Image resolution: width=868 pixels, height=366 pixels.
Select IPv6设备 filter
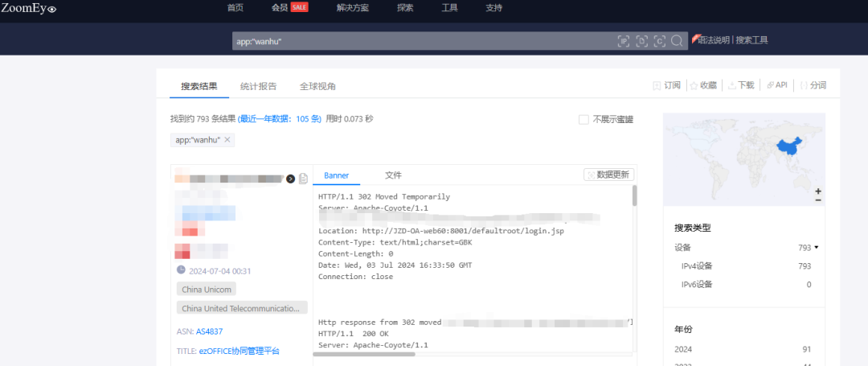(746, 285)
